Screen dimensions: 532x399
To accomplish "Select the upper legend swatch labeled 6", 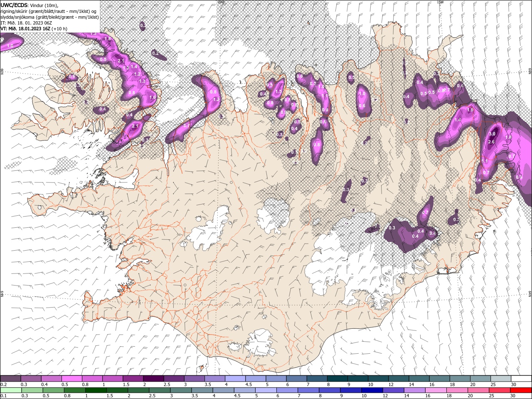I will (296, 379).
